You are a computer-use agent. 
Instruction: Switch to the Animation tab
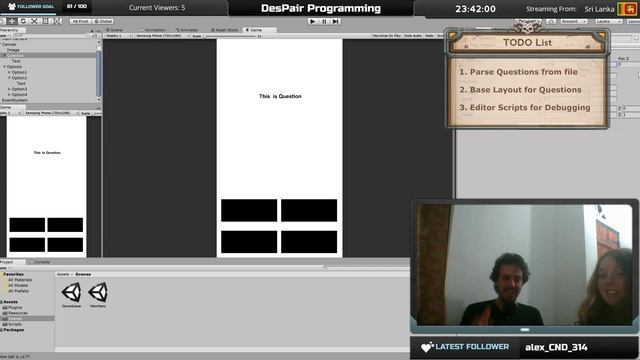point(153,30)
